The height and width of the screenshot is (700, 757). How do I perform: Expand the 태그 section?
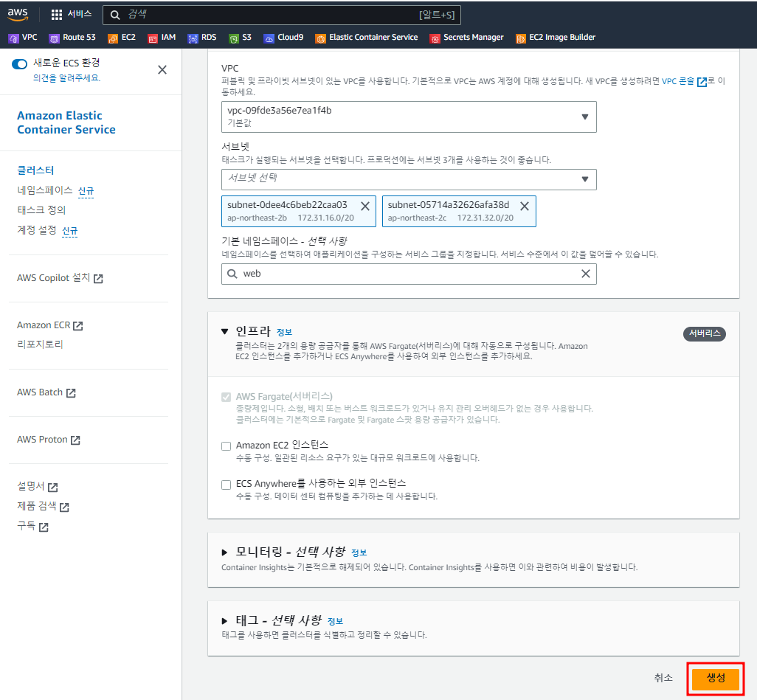coord(224,621)
